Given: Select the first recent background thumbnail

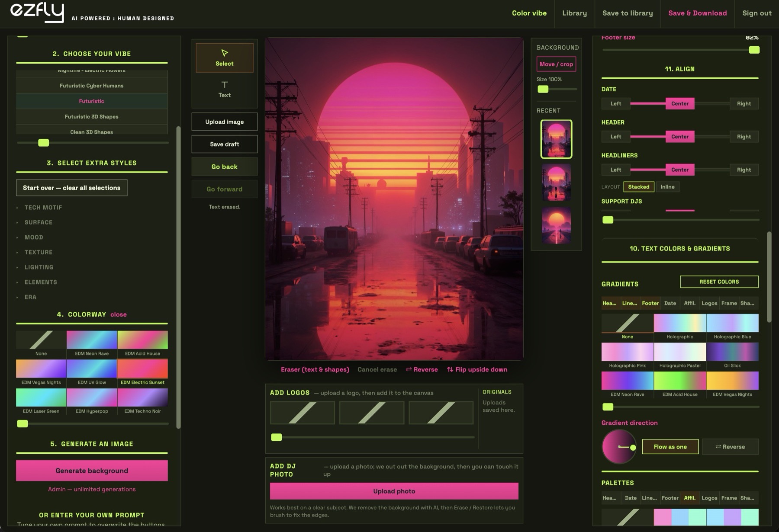Looking at the screenshot, I should click(556, 139).
